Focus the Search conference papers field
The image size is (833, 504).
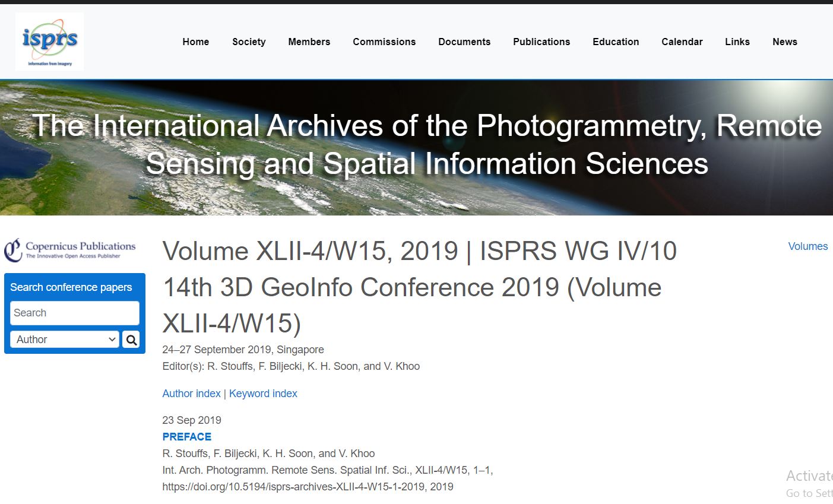pos(75,313)
